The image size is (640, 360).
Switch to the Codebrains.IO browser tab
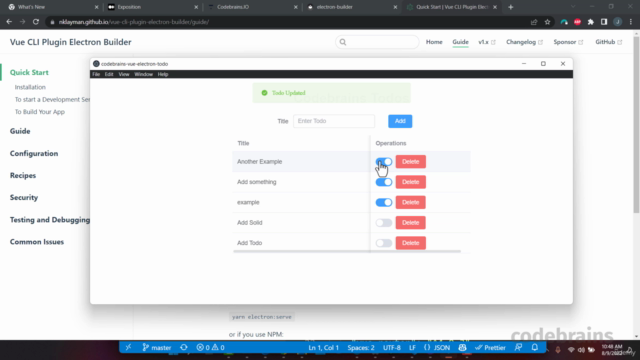[252, 7]
